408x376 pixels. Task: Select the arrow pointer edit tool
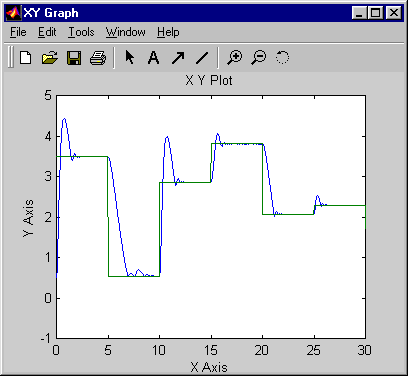pos(129,57)
